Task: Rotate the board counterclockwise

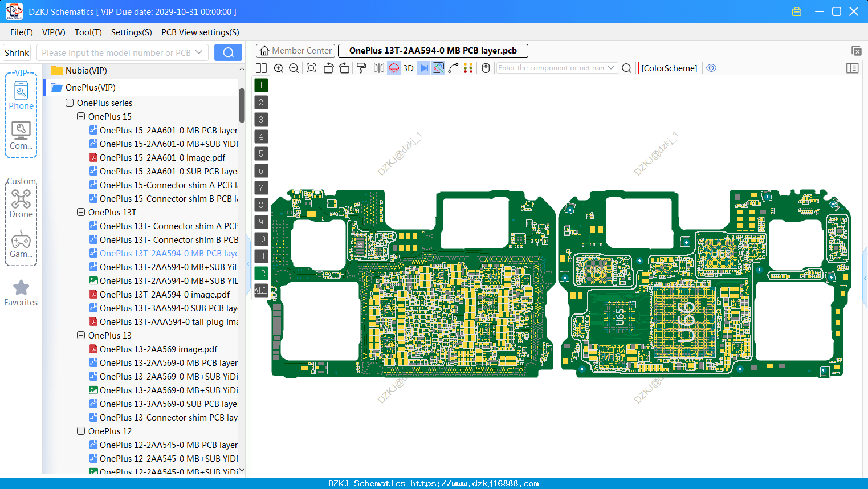Action: pyautogui.click(x=328, y=68)
